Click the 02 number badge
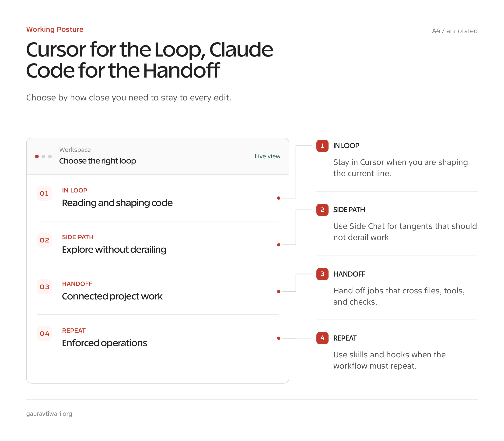The image size is (504, 441). click(44, 240)
